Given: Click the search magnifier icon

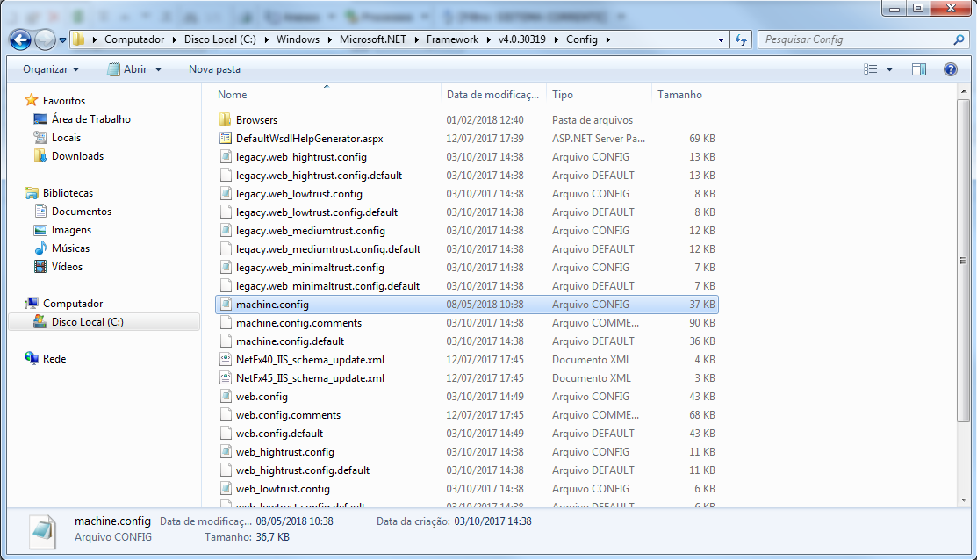Looking at the screenshot, I should pos(959,39).
